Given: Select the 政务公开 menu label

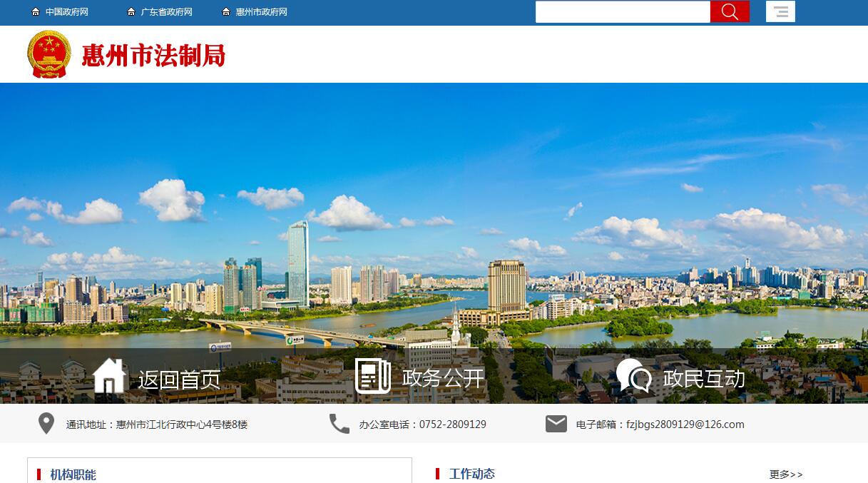Looking at the screenshot, I should [443, 378].
